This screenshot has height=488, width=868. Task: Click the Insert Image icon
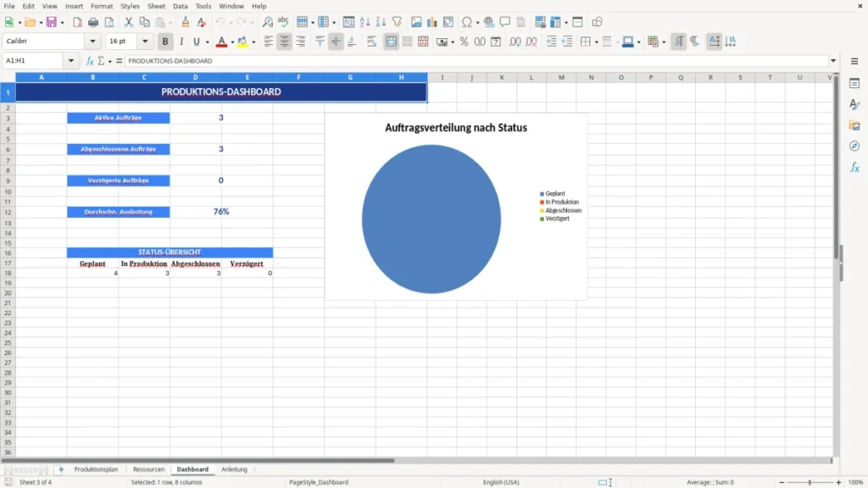(416, 22)
